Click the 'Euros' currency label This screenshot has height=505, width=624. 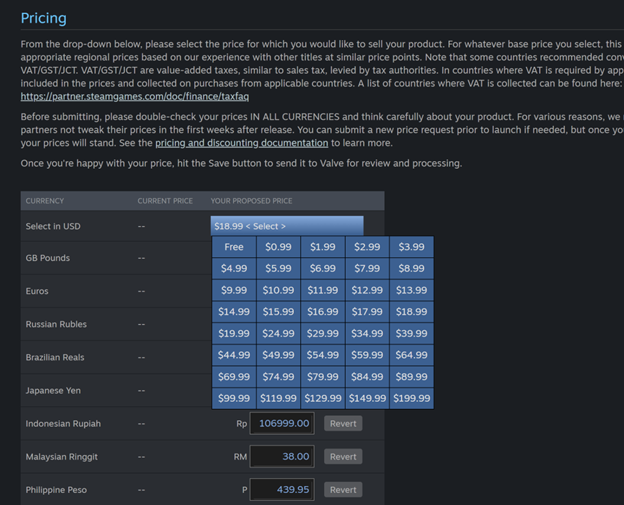pyautogui.click(x=37, y=291)
